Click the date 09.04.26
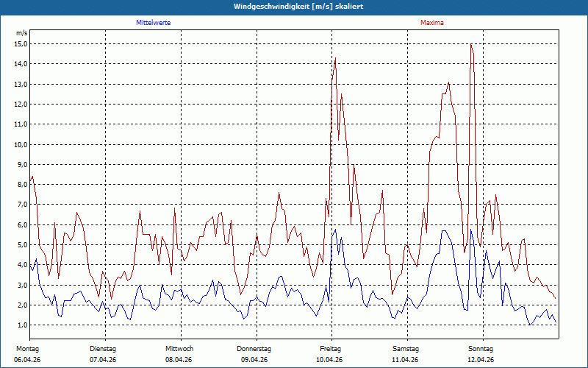This screenshot has width=588, height=368. [x=254, y=360]
